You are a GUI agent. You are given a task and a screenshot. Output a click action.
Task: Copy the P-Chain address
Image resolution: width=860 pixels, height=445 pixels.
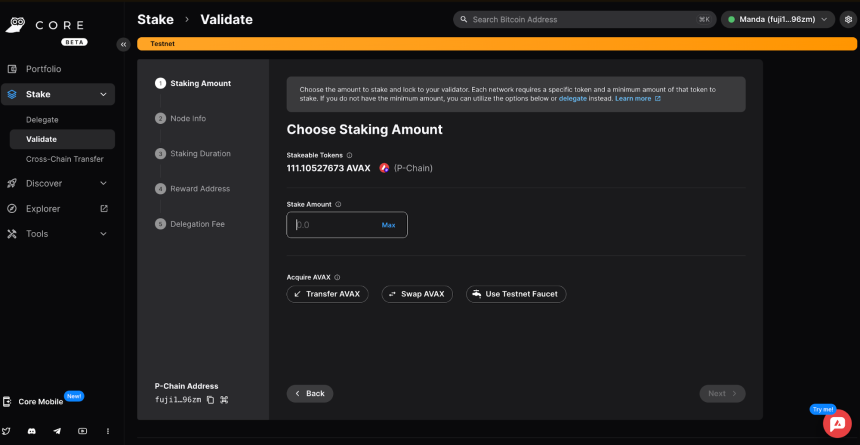pos(210,400)
